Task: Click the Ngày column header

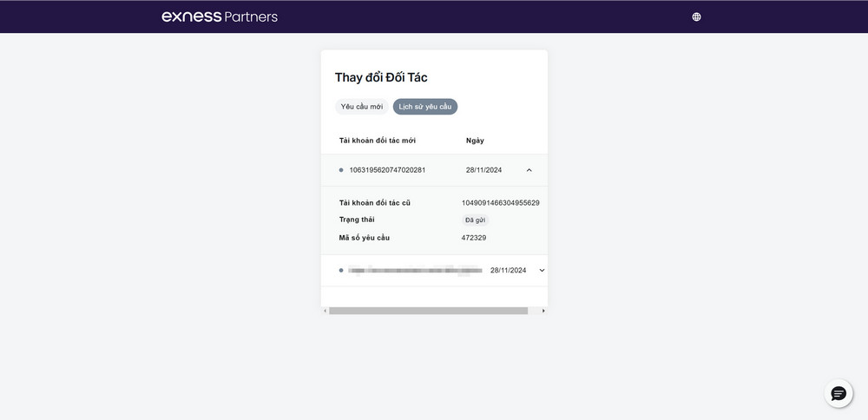Action: tap(475, 141)
